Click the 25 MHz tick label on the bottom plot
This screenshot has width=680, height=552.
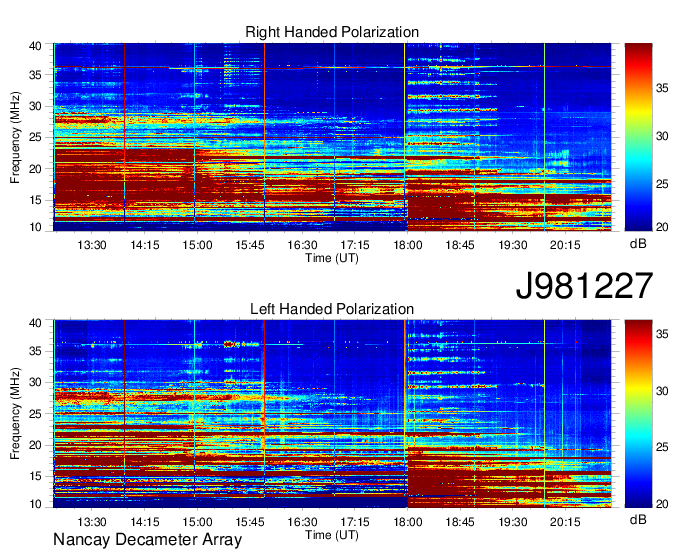(35, 414)
